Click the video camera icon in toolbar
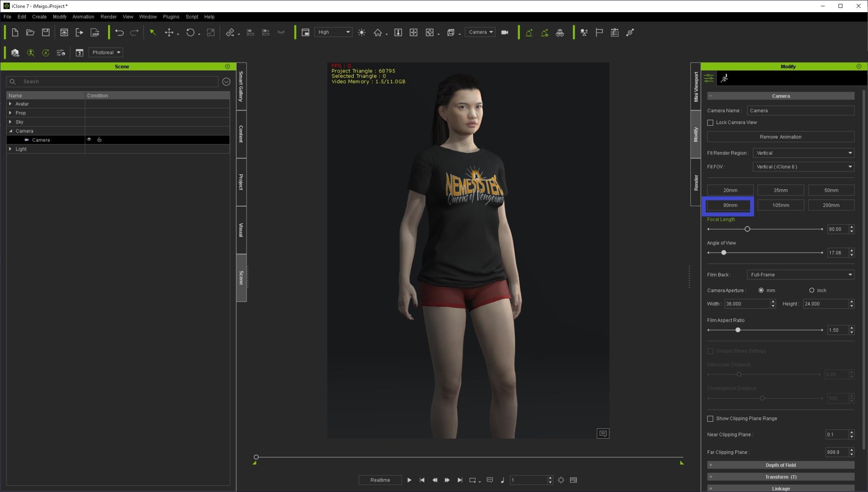868x492 pixels. point(505,33)
